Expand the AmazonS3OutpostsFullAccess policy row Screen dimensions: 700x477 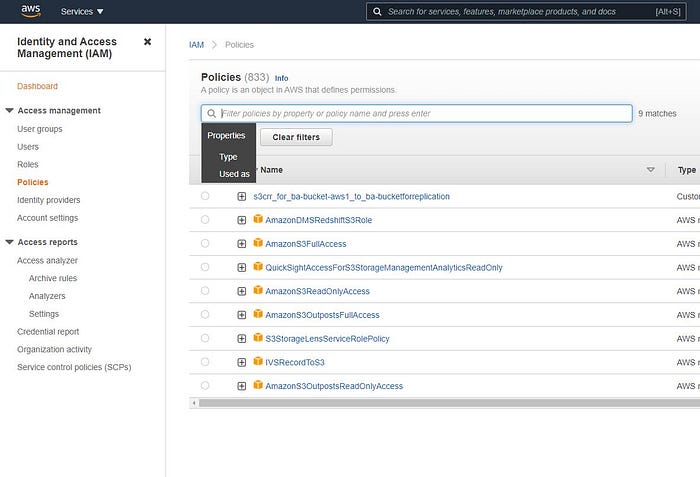click(241, 315)
